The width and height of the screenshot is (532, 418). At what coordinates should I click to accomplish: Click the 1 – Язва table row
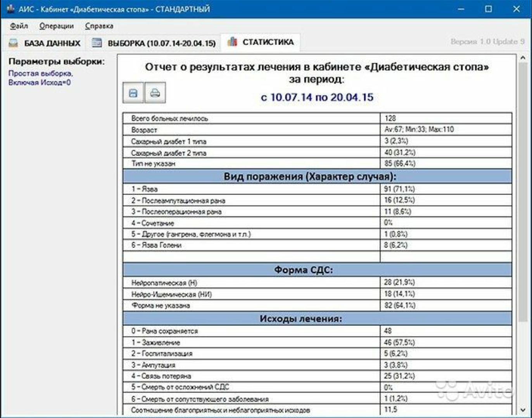point(317,189)
